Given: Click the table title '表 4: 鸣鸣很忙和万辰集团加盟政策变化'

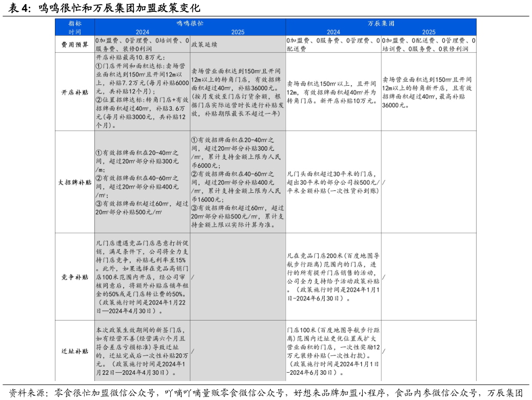Looking at the screenshot, I should 104,8.
